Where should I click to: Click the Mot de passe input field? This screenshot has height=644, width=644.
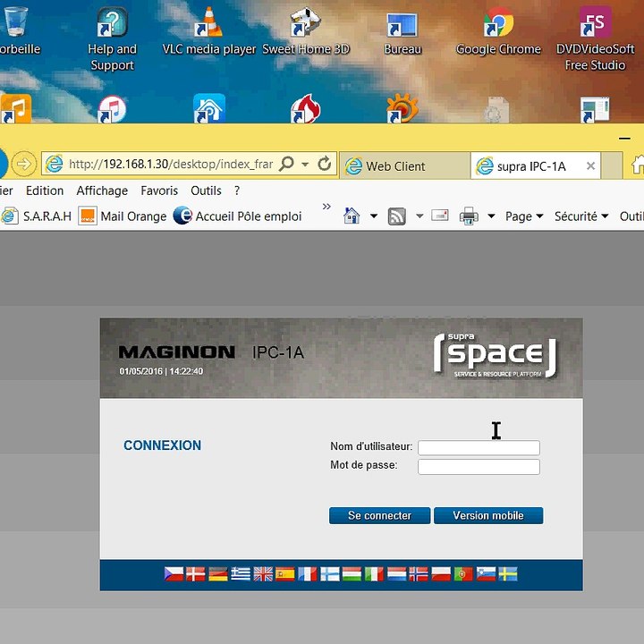(479, 467)
